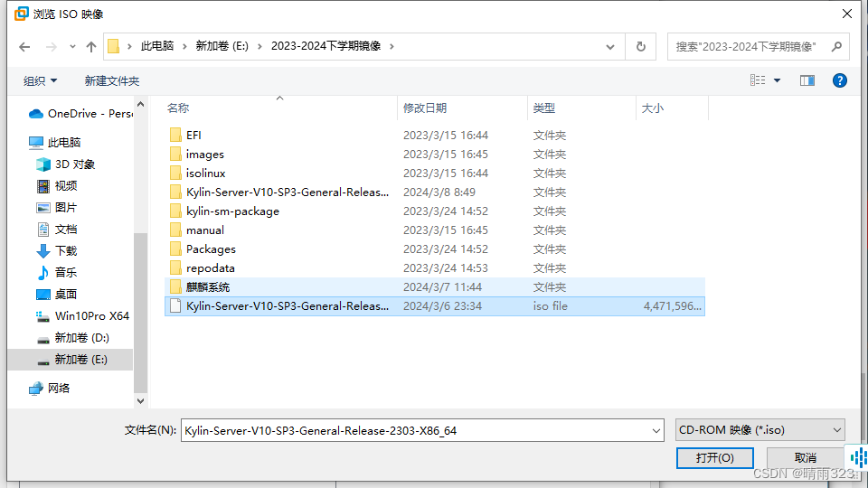Open 音乐 folder in sidebar
Screen dimensions: 868x488
click(x=57, y=272)
